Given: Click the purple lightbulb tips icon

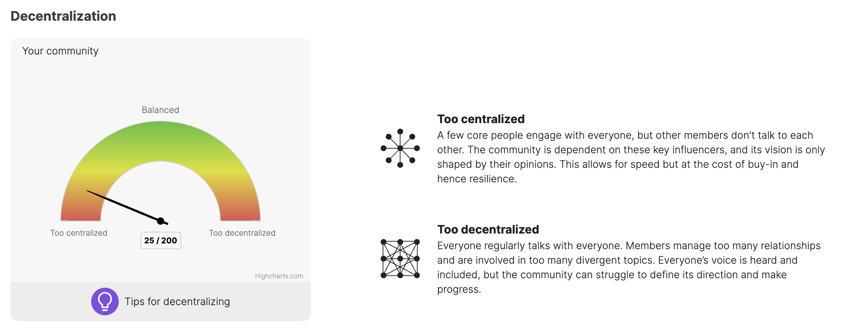Looking at the screenshot, I should pyautogui.click(x=105, y=301).
